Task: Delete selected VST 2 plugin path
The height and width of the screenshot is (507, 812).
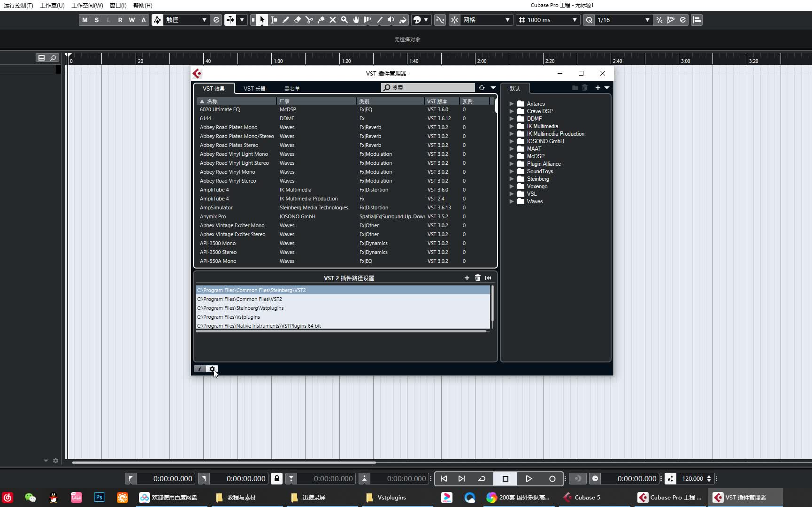Action: pos(478,278)
